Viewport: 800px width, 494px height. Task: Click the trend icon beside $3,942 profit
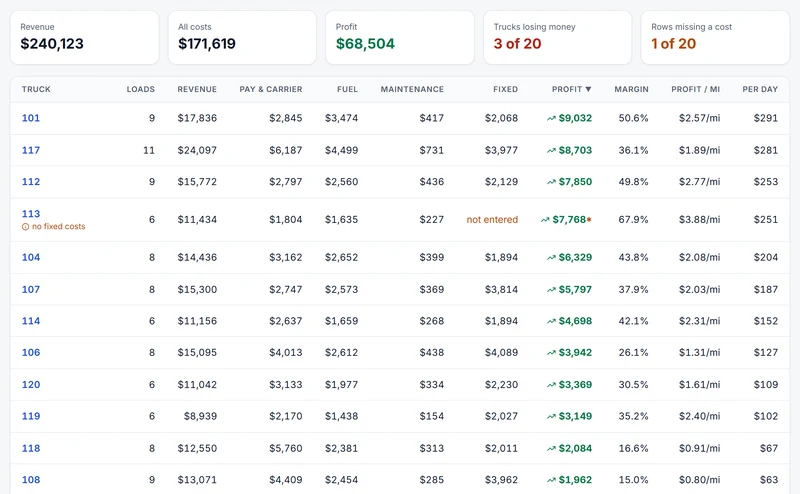[551, 353]
